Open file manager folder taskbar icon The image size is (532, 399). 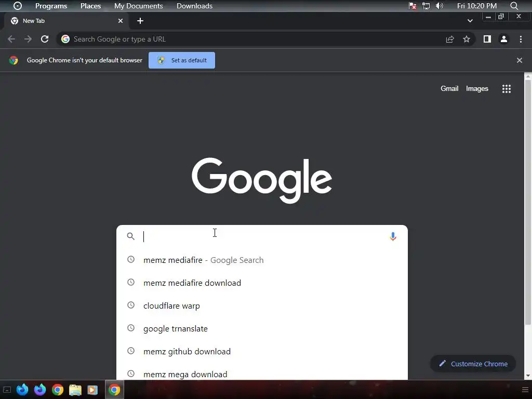tap(75, 390)
